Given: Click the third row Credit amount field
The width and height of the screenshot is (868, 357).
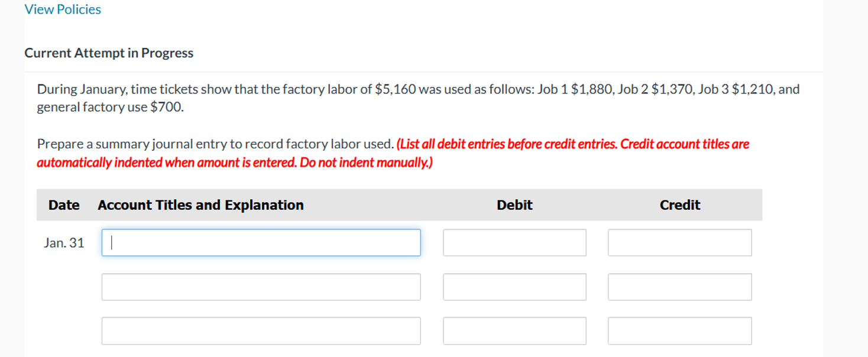Looking at the screenshot, I should pos(679,330).
